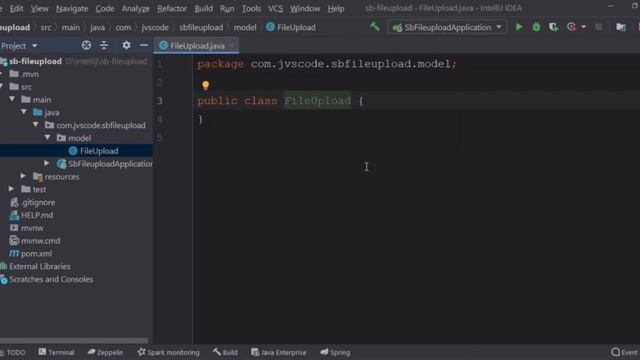
Task: Click the Stop square button in toolbar
Action: tap(598, 27)
